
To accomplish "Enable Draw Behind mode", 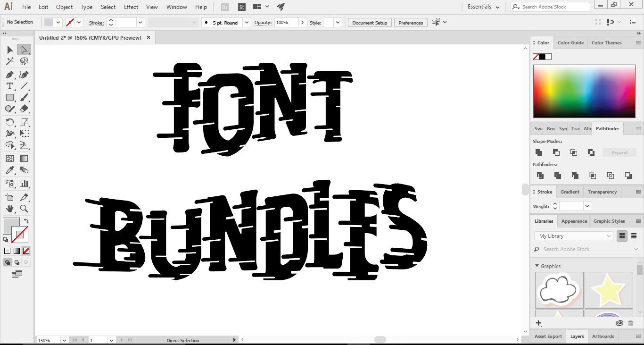I will [x=17, y=262].
